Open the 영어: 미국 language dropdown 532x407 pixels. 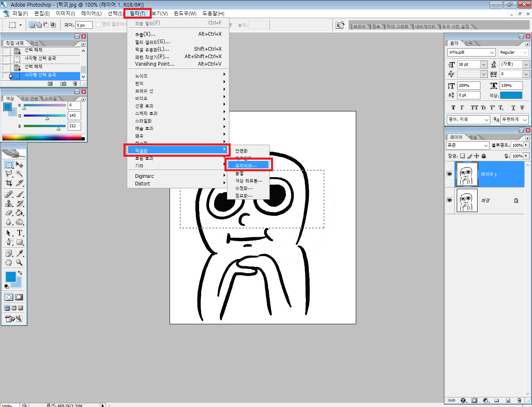487,119
